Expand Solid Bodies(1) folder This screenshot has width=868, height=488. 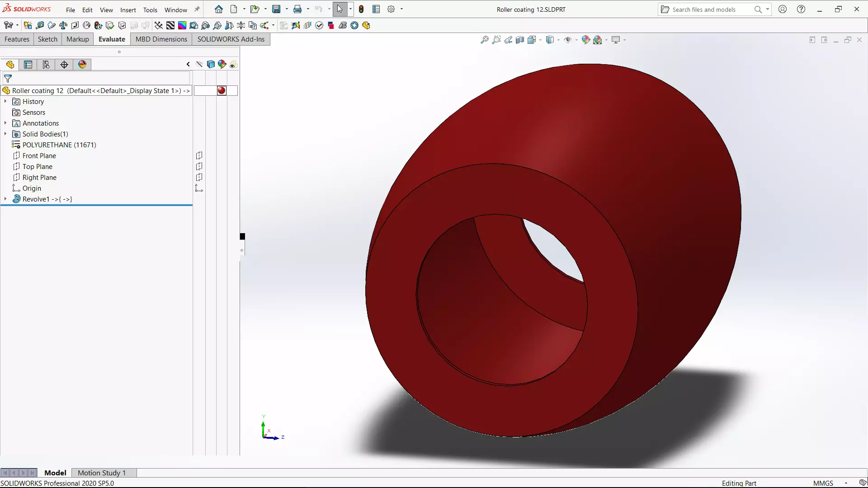[5, 134]
